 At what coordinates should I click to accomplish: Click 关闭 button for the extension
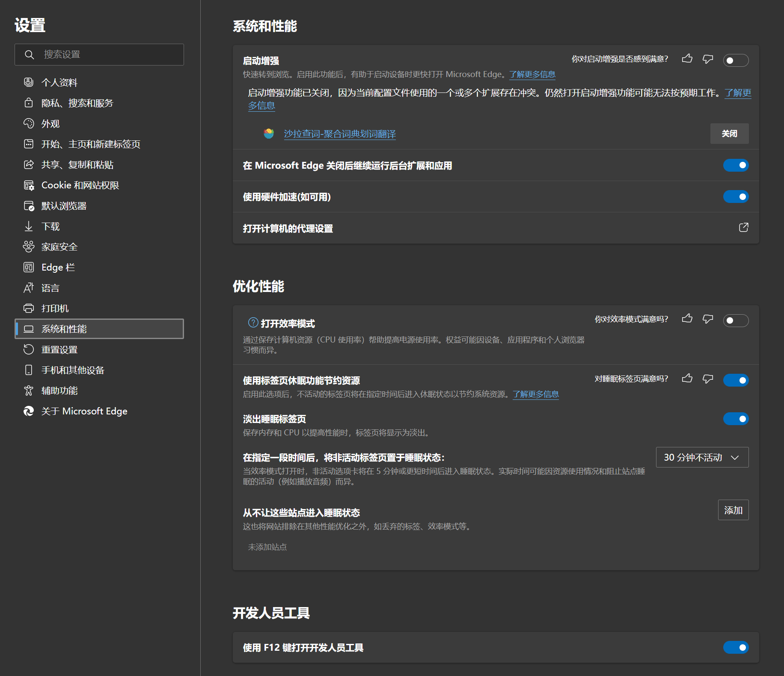[x=729, y=134]
